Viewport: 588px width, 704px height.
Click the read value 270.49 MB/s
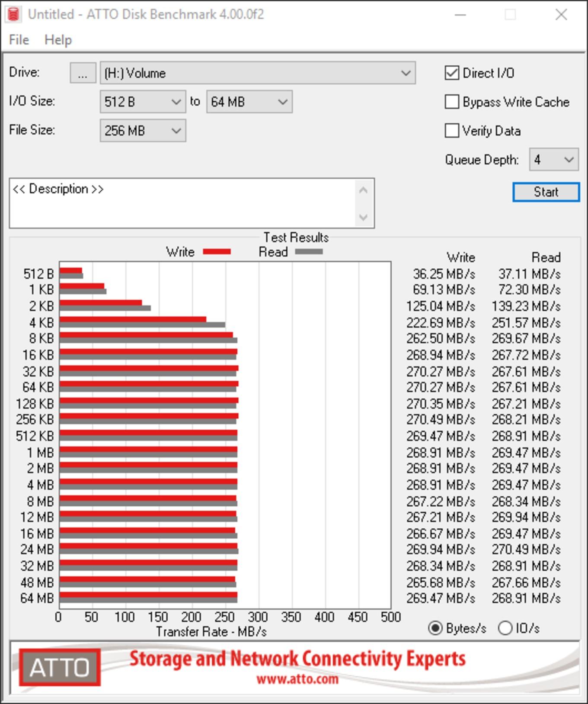pos(527,550)
